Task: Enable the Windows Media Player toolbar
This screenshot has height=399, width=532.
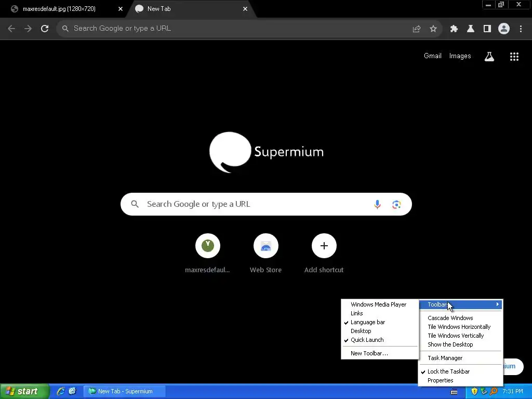Action: pyautogui.click(x=380, y=304)
